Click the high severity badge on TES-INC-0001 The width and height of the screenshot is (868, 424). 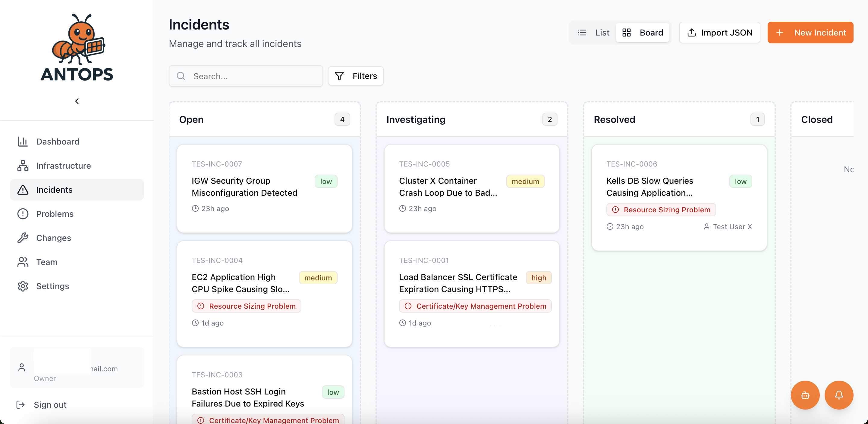tap(539, 278)
